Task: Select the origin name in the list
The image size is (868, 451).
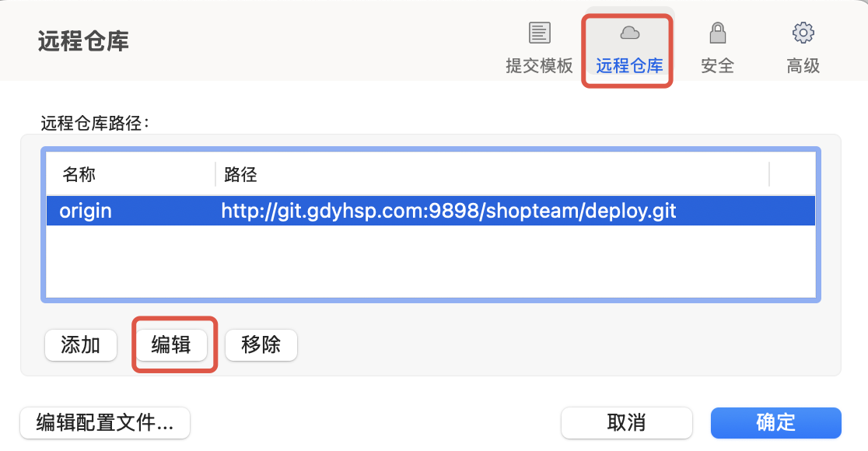Action: pos(86,211)
